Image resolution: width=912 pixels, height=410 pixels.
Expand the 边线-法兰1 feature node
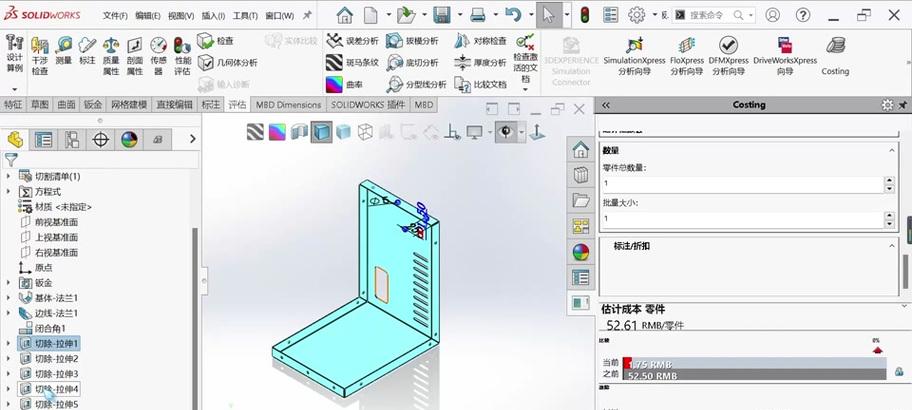(8, 313)
